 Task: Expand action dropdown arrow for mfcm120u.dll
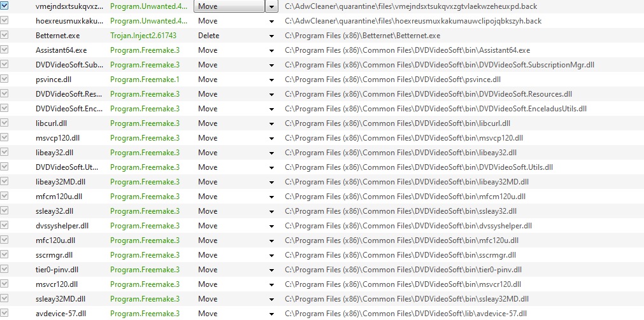272,197
